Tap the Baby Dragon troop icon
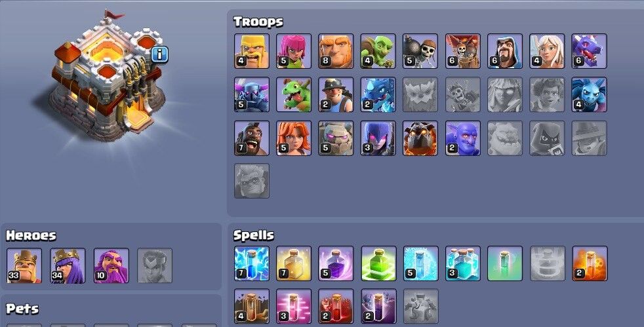 294,94
